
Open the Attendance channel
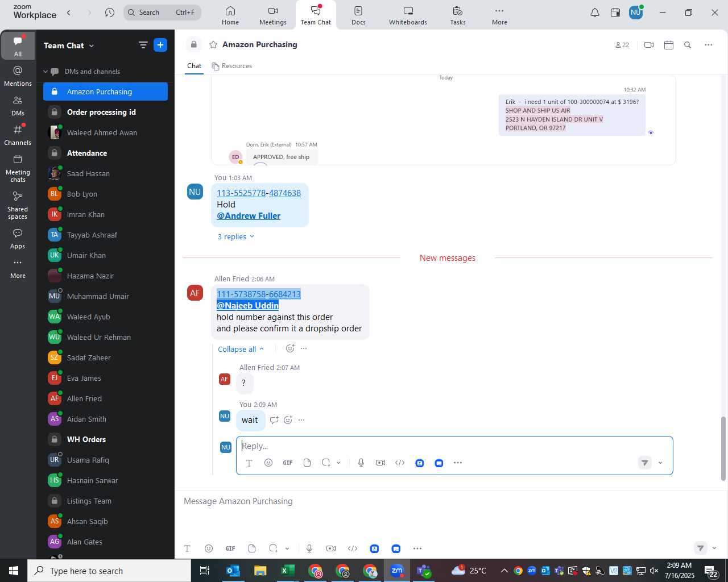click(x=106, y=153)
